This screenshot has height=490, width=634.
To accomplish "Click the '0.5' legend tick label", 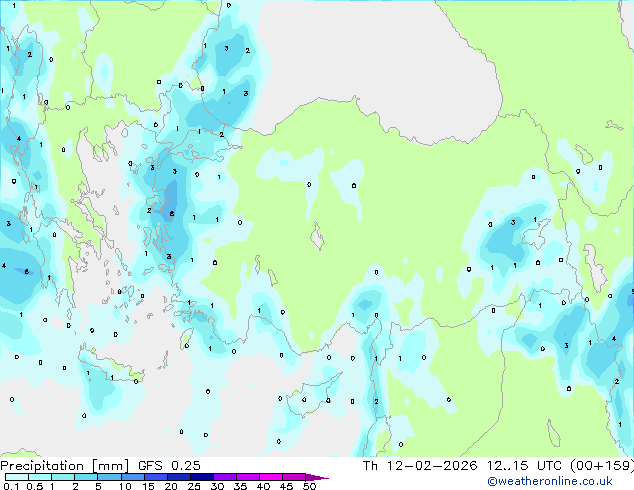I will [35, 486].
